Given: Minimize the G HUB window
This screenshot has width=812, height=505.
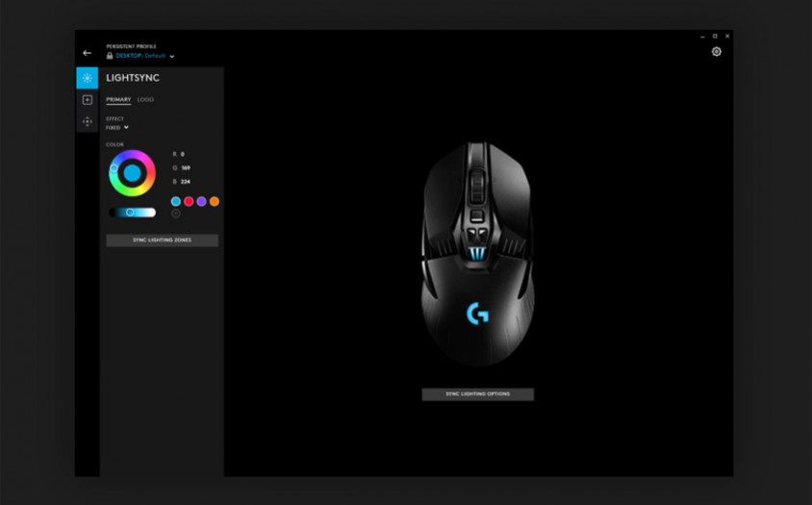Looking at the screenshot, I should (x=702, y=37).
